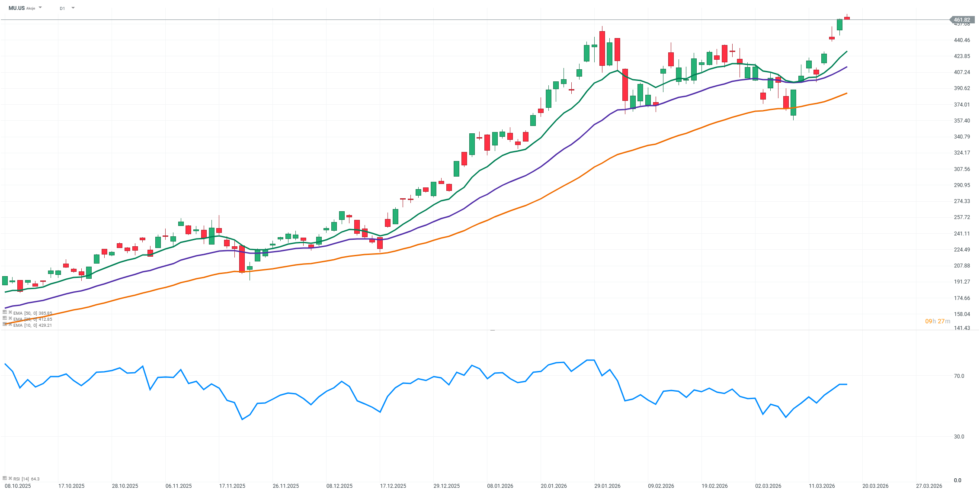Remove the EMA 25 indicator
This screenshot has width=980, height=493.
10,318
